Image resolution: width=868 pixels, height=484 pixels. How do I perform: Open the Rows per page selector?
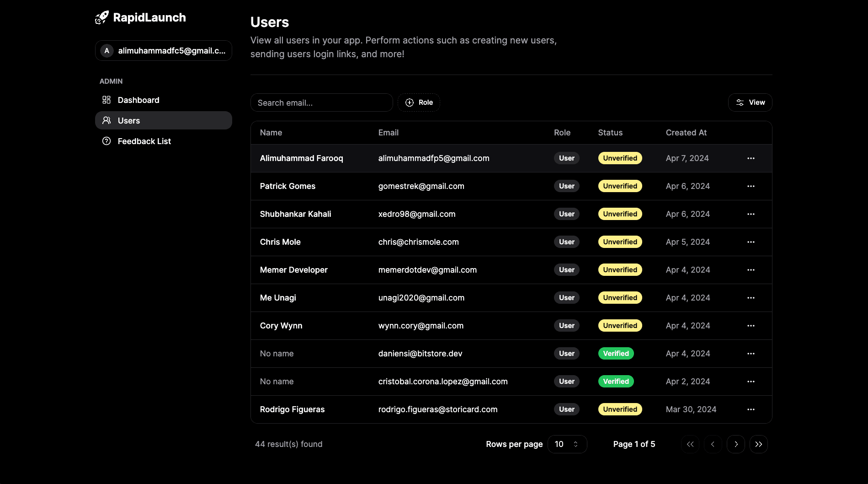coord(567,444)
